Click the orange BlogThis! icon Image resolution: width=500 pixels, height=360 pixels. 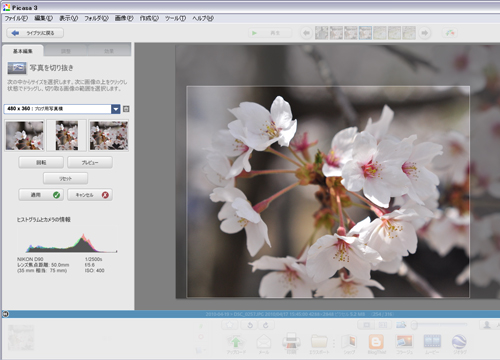(376, 343)
